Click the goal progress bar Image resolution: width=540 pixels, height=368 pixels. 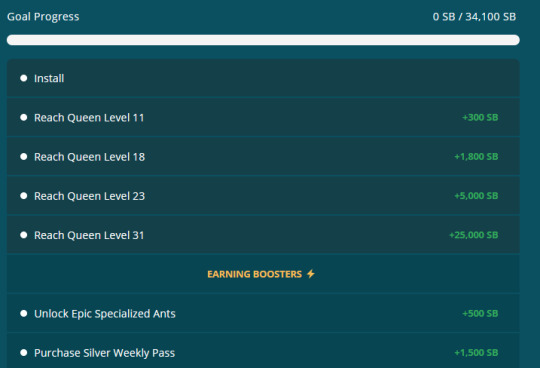click(263, 40)
